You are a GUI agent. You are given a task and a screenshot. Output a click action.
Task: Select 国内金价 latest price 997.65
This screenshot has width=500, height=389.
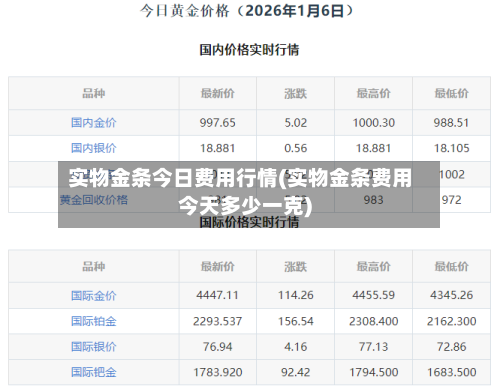pos(218,123)
